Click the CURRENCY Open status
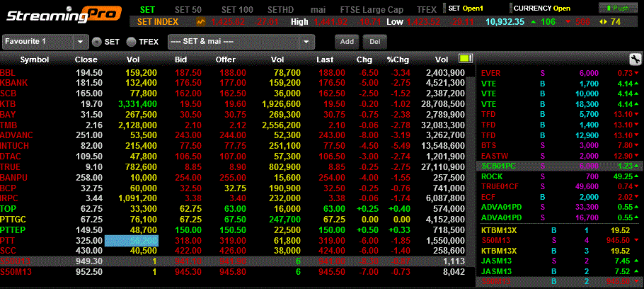 coord(542,8)
